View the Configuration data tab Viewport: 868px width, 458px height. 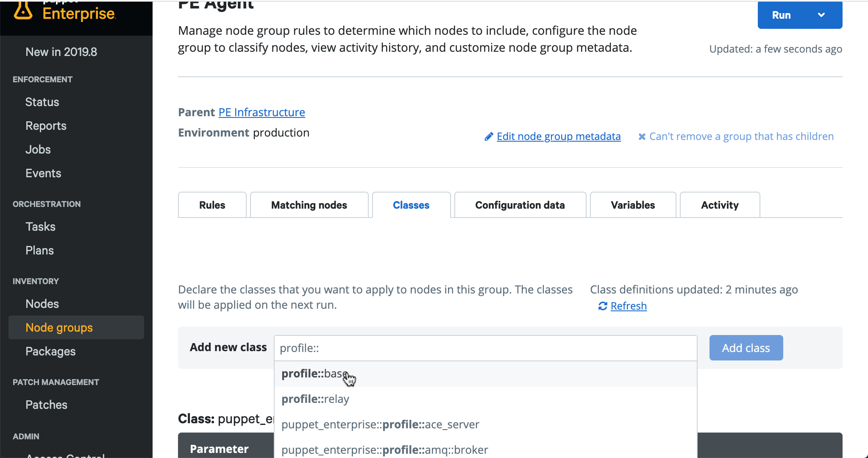coord(520,205)
